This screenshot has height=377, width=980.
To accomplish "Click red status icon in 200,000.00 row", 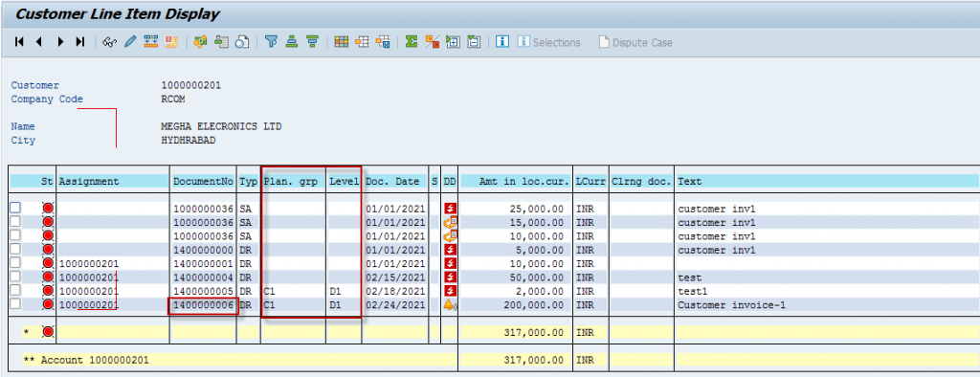I will pos(48,304).
